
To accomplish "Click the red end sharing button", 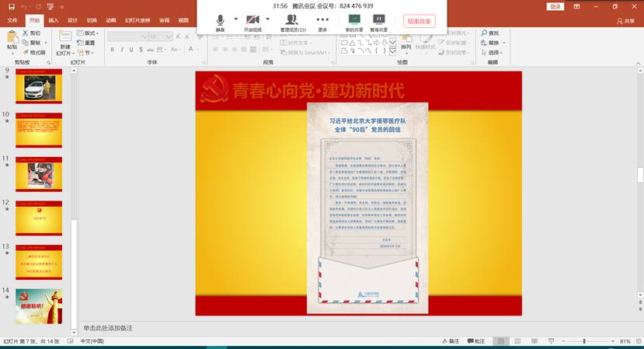I will pos(419,21).
